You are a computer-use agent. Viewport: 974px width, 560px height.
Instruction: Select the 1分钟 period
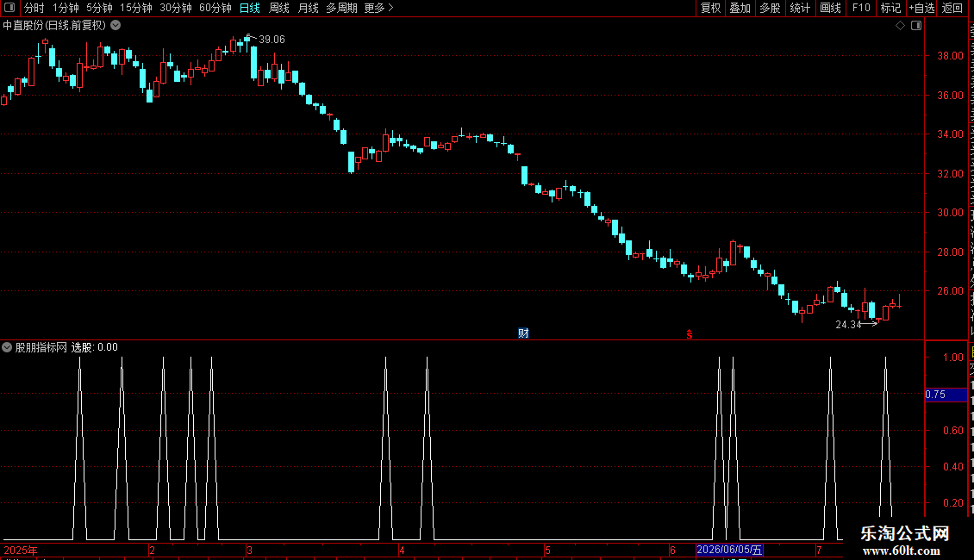click(x=66, y=8)
